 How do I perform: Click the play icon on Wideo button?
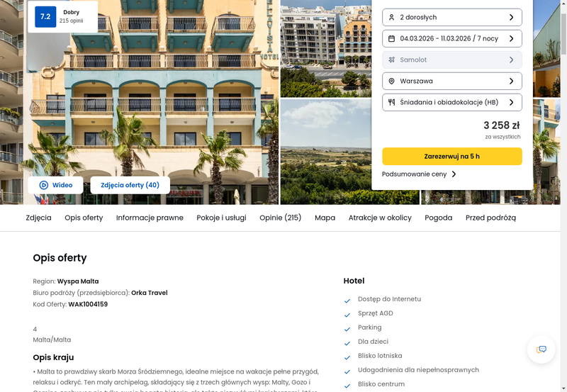44,185
